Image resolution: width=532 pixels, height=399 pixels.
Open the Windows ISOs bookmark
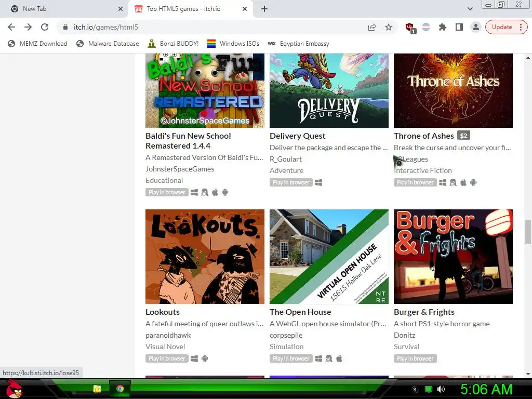pyautogui.click(x=233, y=44)
